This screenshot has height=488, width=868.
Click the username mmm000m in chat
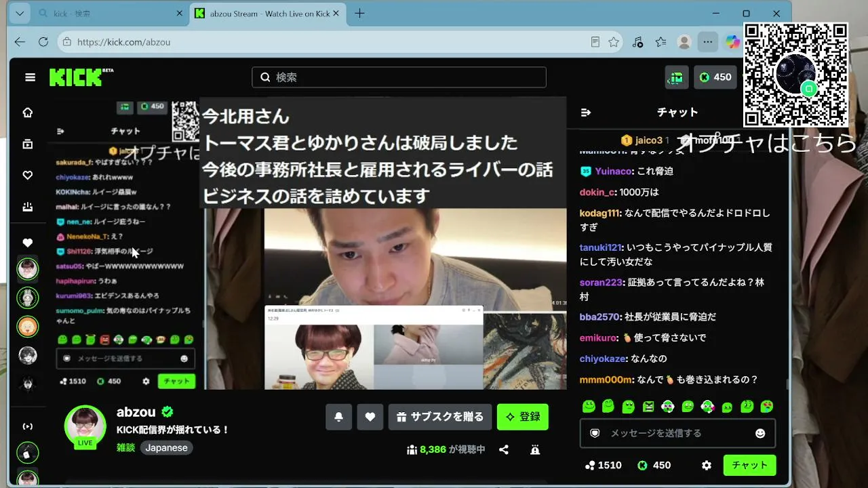coord(606,380)
